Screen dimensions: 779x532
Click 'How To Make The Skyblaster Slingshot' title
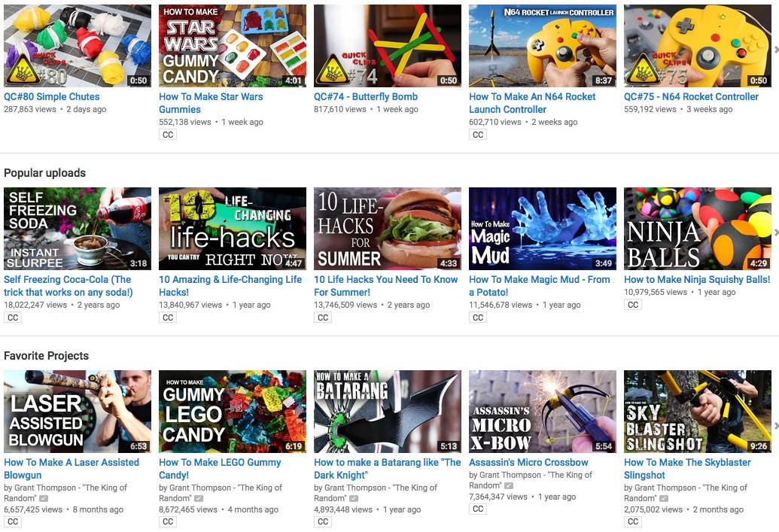tap(688, 469)
